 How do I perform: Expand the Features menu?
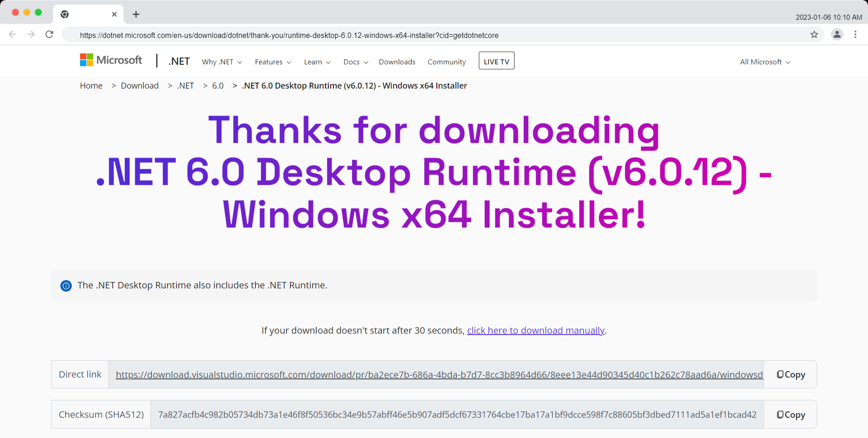click(273, 62)
